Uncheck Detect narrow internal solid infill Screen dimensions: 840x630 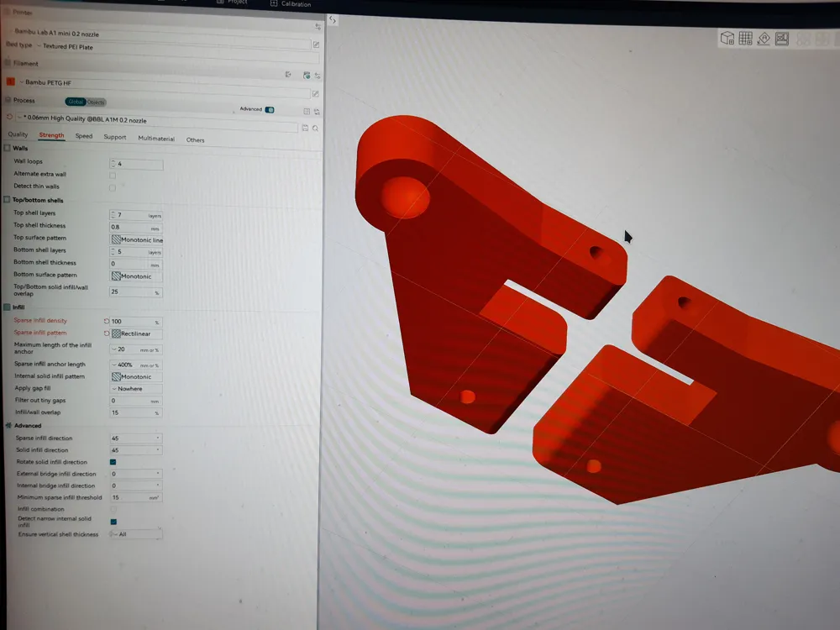(x=113, y=522)
